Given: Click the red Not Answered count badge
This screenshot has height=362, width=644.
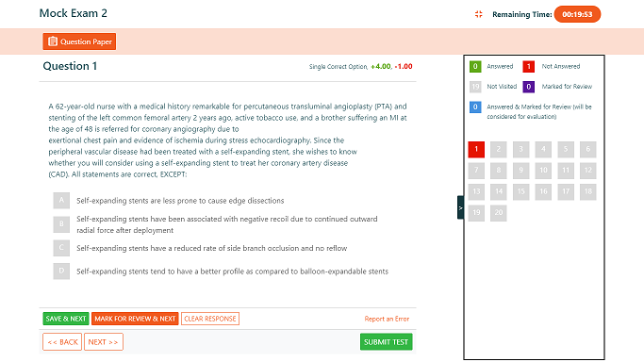Looking at the screenshot, I should click(x=529, y=67).
